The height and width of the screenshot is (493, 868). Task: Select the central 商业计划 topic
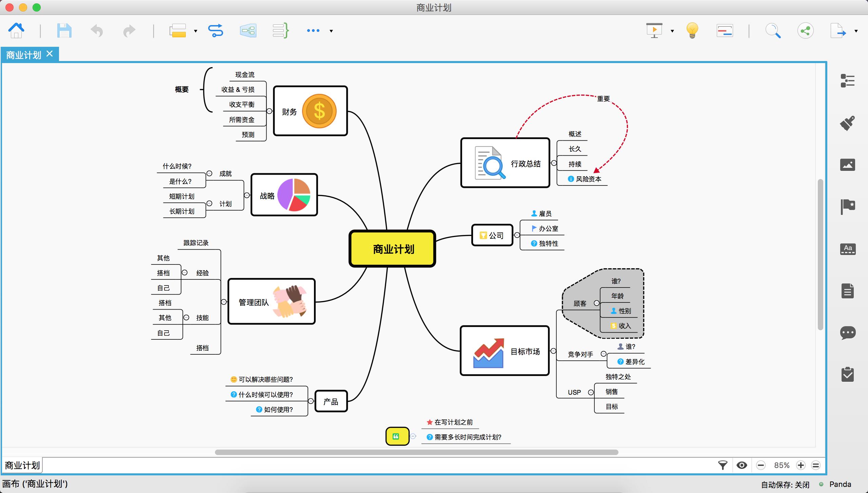tap(392, 249)
